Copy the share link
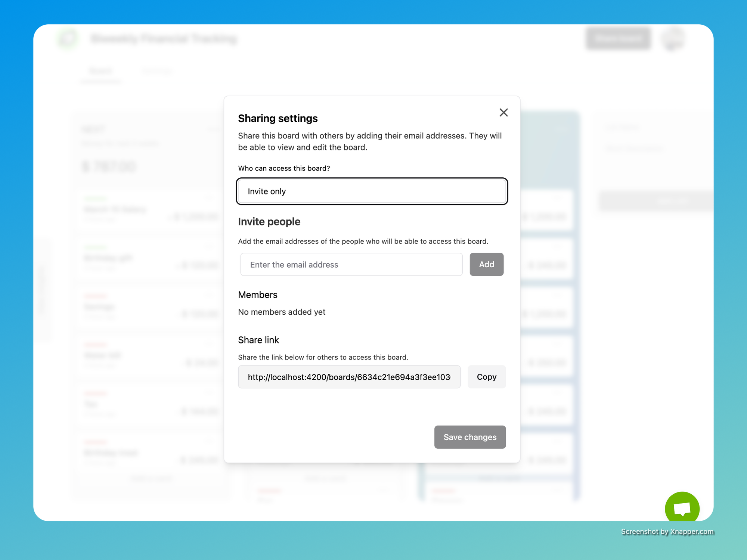The height and width of the screenshot is (560, 747). (x=486, y=377)
